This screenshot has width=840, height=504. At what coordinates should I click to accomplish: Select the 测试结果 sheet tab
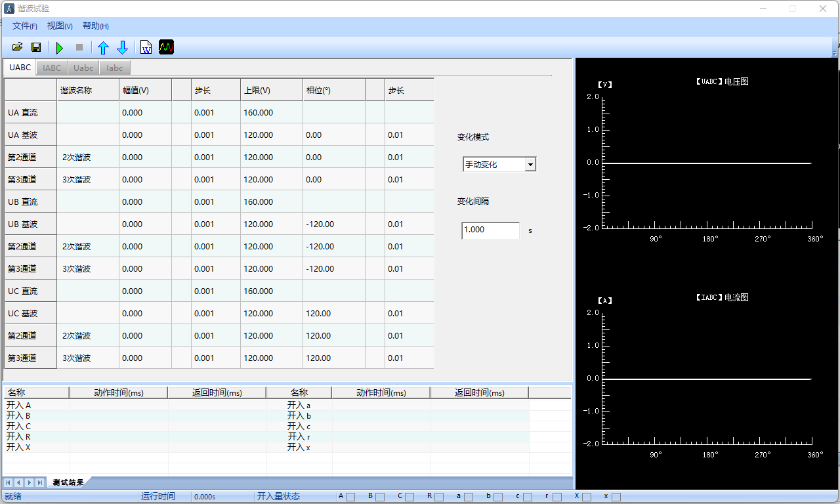[68, 482]
